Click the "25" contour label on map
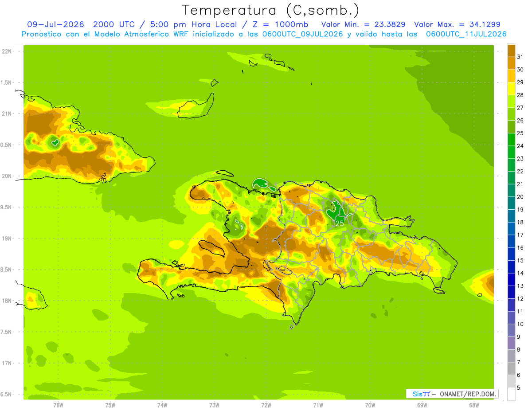The height and width of the screenshot is (411, 532). 340,223
